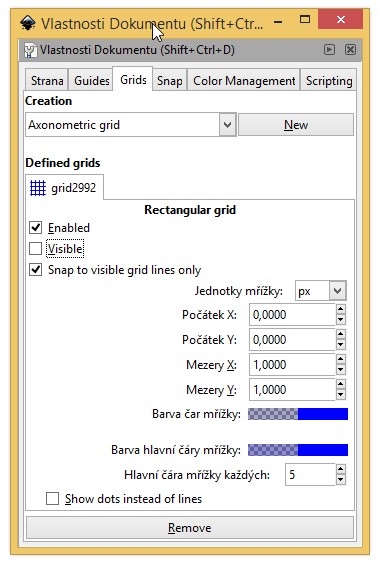Screen dimensions: 379x562
Task: Minimize the Vlastnosti Dokumentu window
Action: (278, 22)
